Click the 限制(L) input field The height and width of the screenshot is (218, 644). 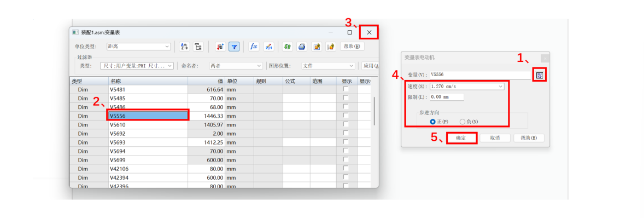click(447, 97)
